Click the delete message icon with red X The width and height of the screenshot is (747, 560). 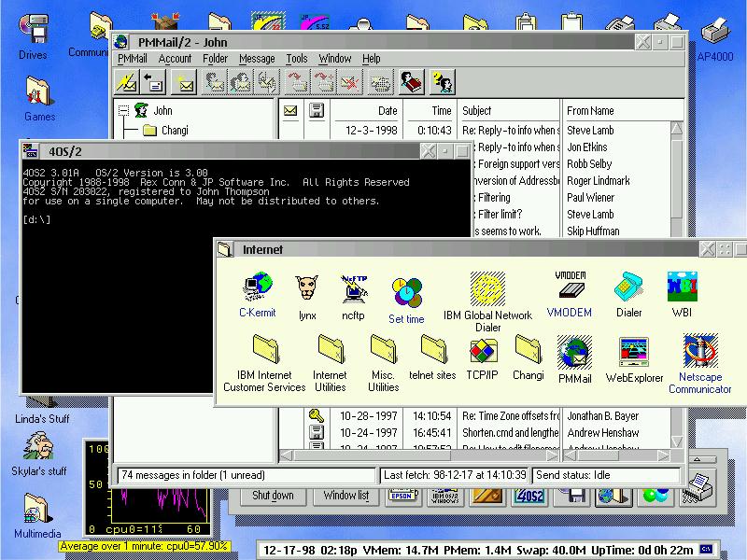(349, 82)
